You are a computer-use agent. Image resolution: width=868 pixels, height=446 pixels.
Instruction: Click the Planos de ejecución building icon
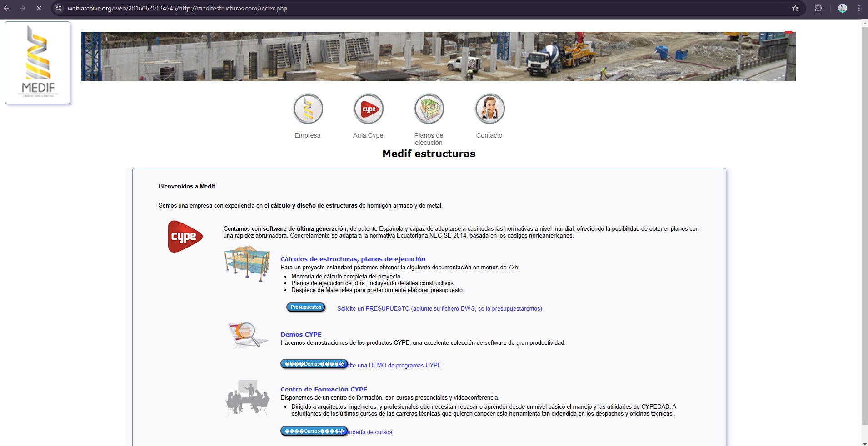coord(429,109)
